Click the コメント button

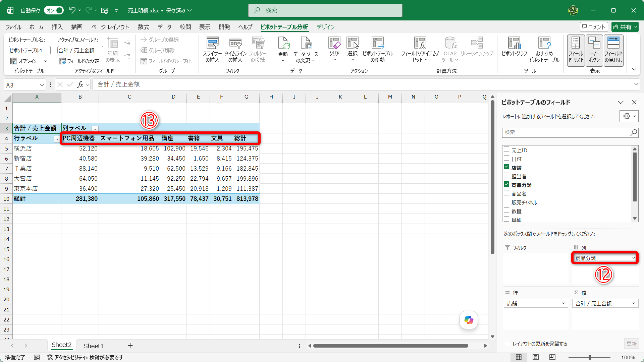pos(594,27)
